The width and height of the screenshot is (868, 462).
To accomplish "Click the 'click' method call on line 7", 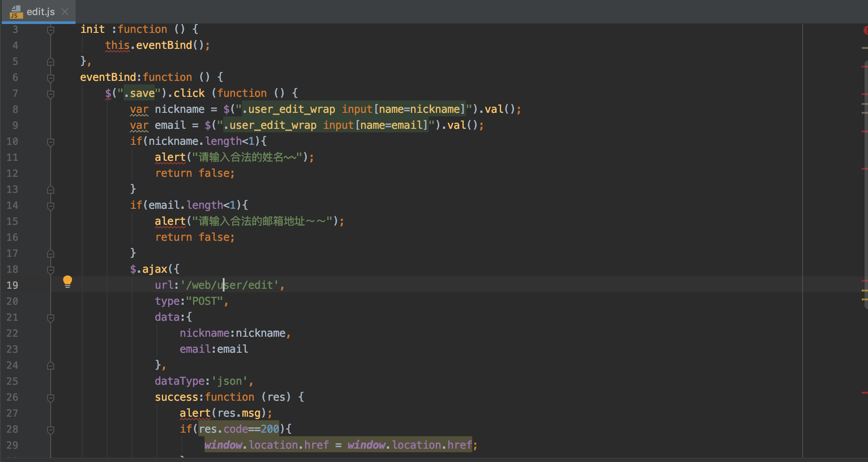I will [189, 93].
